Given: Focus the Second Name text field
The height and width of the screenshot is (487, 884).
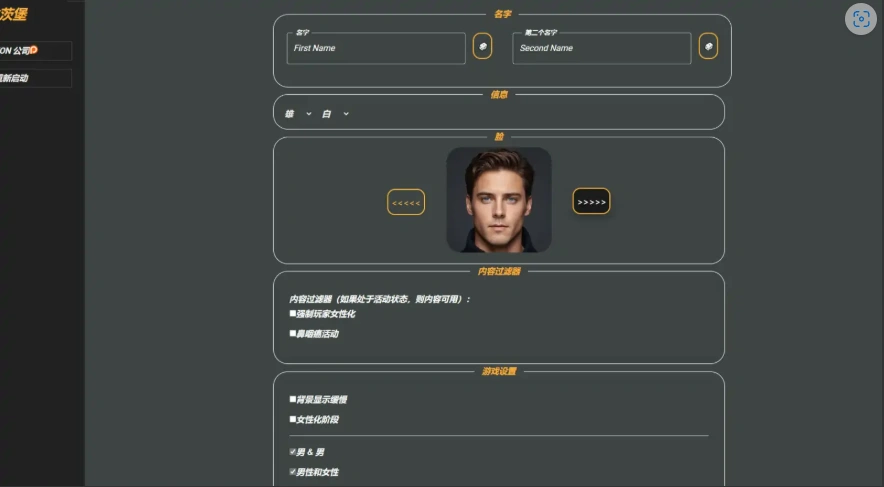Looking at the screenshot, I should point(601,48).
